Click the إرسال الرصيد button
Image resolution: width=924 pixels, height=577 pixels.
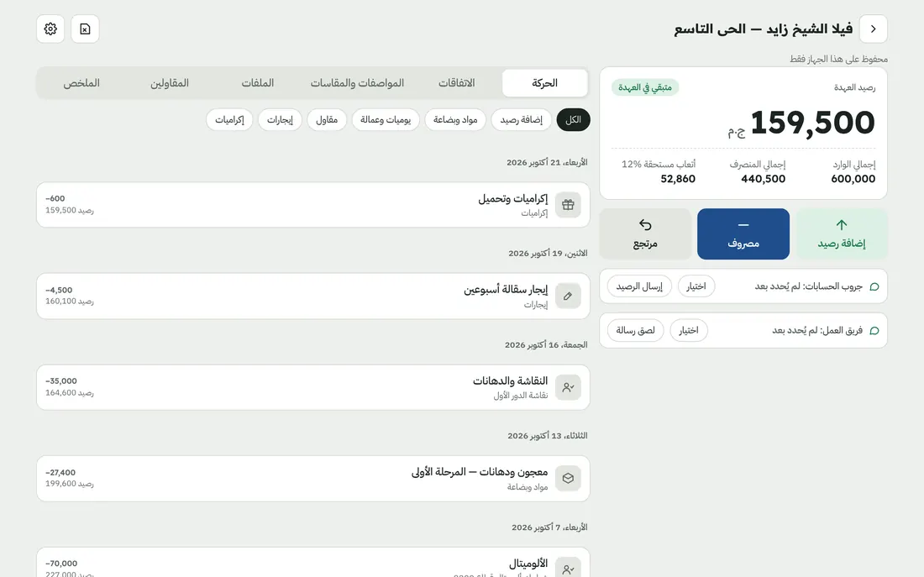pyautogui.click(x=639, y=286)
